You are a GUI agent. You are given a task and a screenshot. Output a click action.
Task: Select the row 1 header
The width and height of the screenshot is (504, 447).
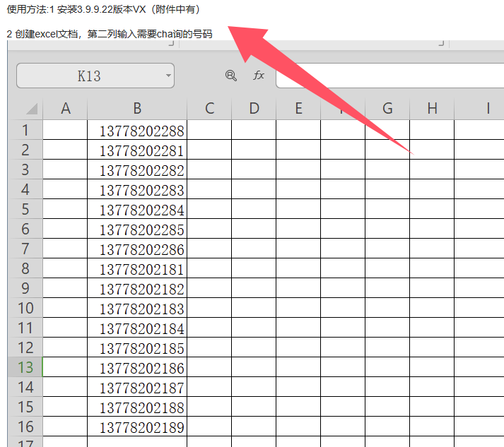click(25, 130)
